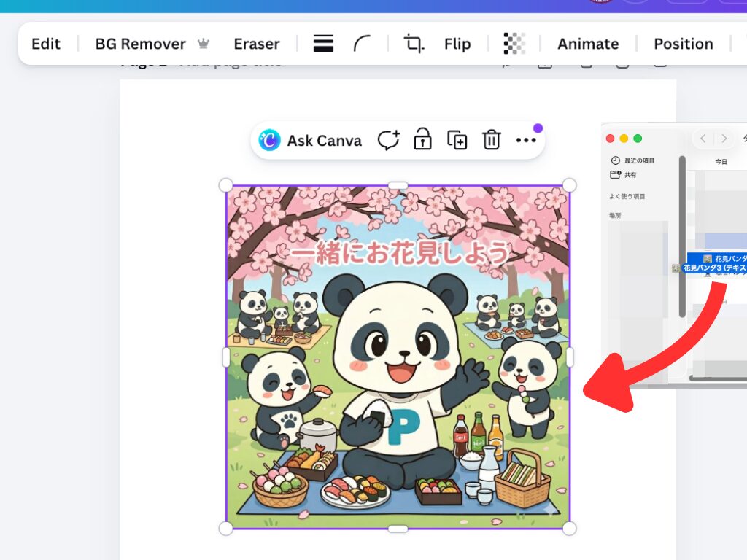Open the three-dot More options menu
The image size is (747, 560).
tap(526, 140)
